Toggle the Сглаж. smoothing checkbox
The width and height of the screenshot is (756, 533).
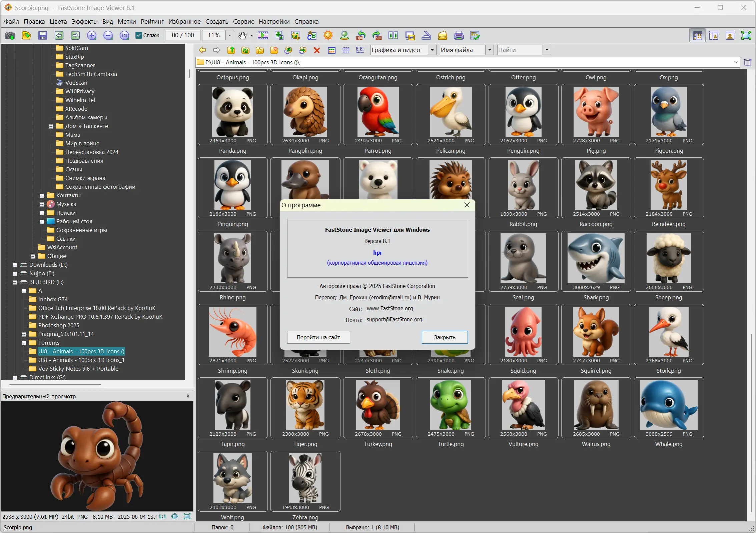click(x=139, y=35)
